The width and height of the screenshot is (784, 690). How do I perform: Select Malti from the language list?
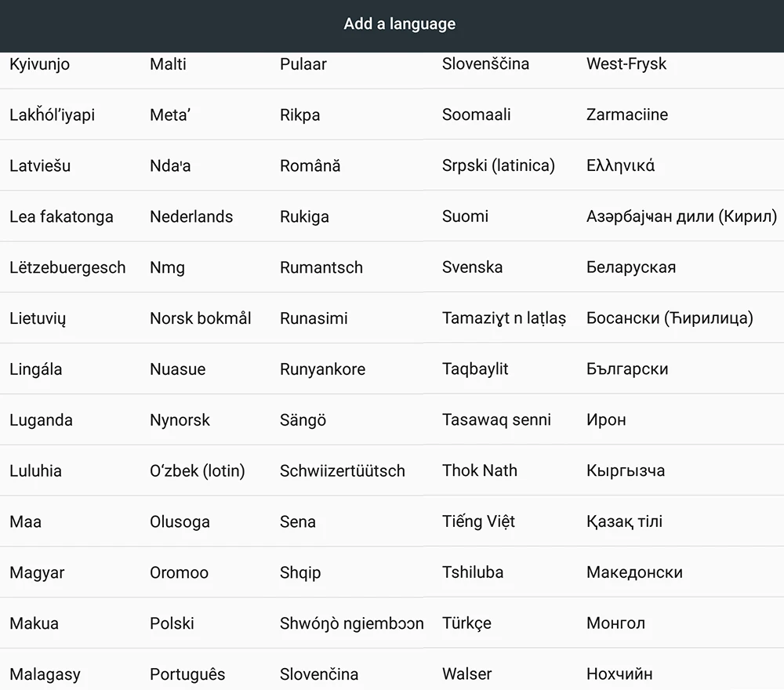168,64
